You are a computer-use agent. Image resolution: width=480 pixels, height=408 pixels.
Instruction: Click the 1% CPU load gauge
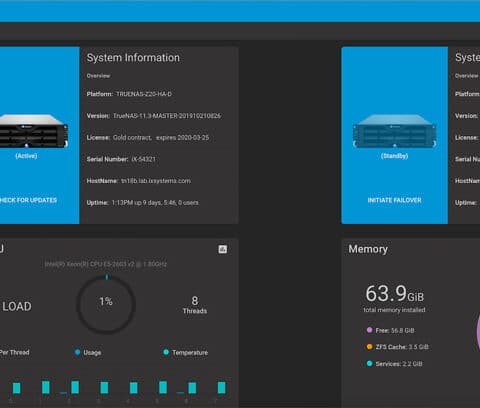click(x=106, y=304)
